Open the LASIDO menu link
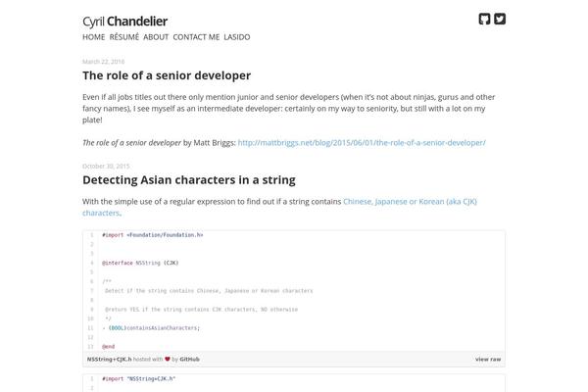Image resolution: width=588 pixels, height=392 pixels. [237, 37]
